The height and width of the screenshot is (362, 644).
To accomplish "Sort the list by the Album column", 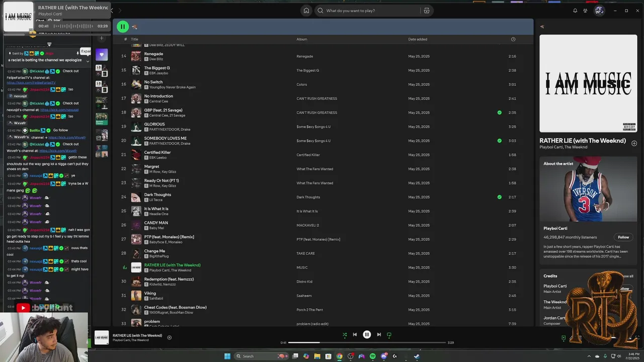I will pyautogui.click(x=302, y=39).
